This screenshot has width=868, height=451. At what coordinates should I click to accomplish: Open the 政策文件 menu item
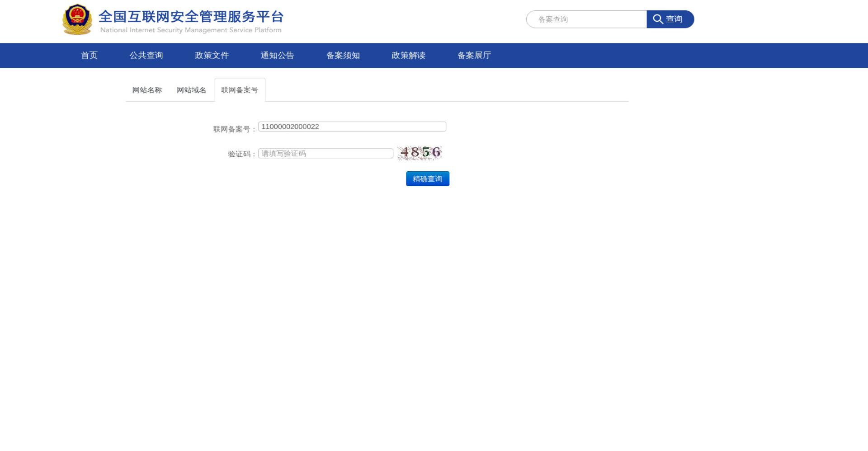[x=212, y=55]
